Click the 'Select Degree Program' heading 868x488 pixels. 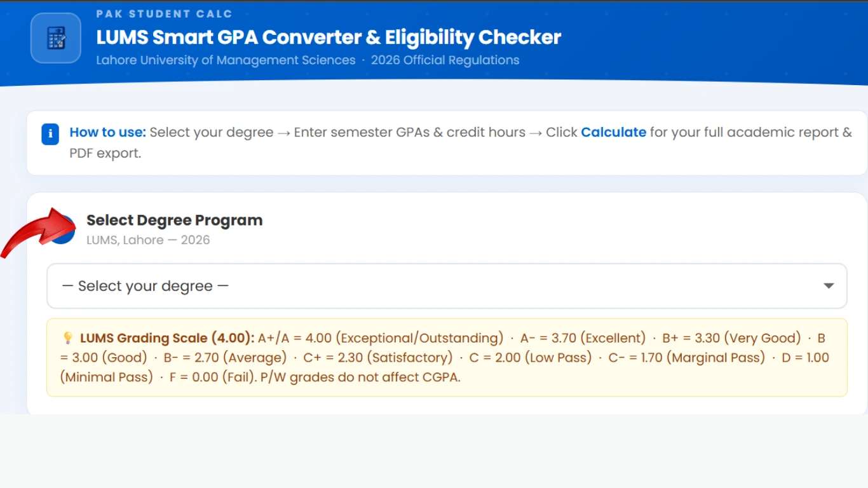[x=174, y=220]
